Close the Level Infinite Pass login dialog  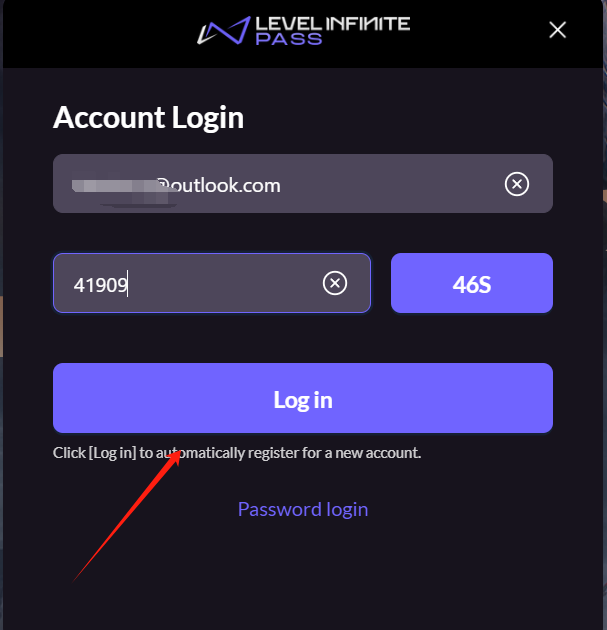558,30
